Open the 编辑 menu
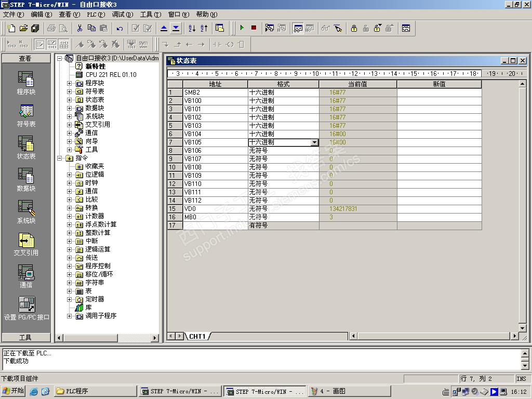Viewport: 532px width, 399px height. 42,14
